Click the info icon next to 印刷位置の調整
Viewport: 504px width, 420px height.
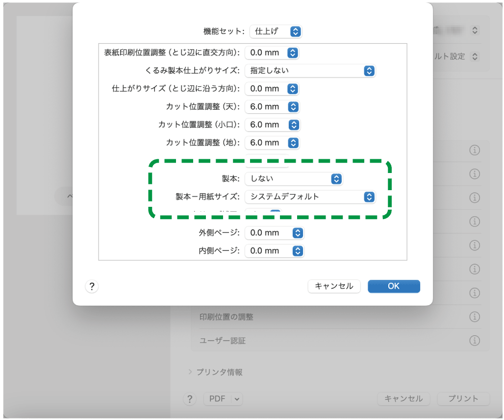pos(475,317)
